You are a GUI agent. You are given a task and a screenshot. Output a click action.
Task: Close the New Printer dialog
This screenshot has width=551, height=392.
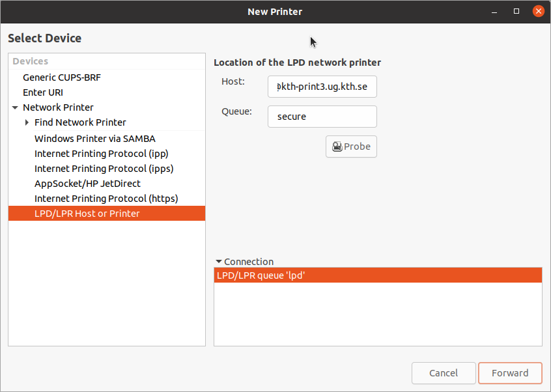click(x=538, y=11)
